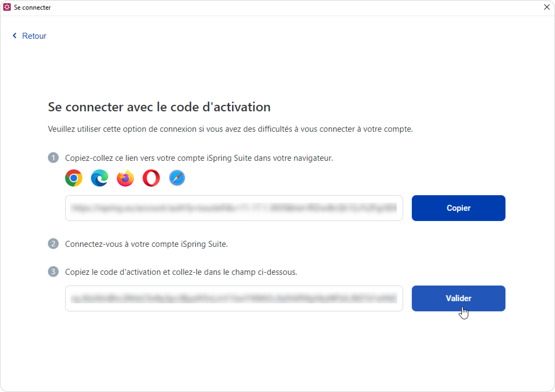Click the iSpring logo in title bar
555x392 pixels.
[7, 7]
